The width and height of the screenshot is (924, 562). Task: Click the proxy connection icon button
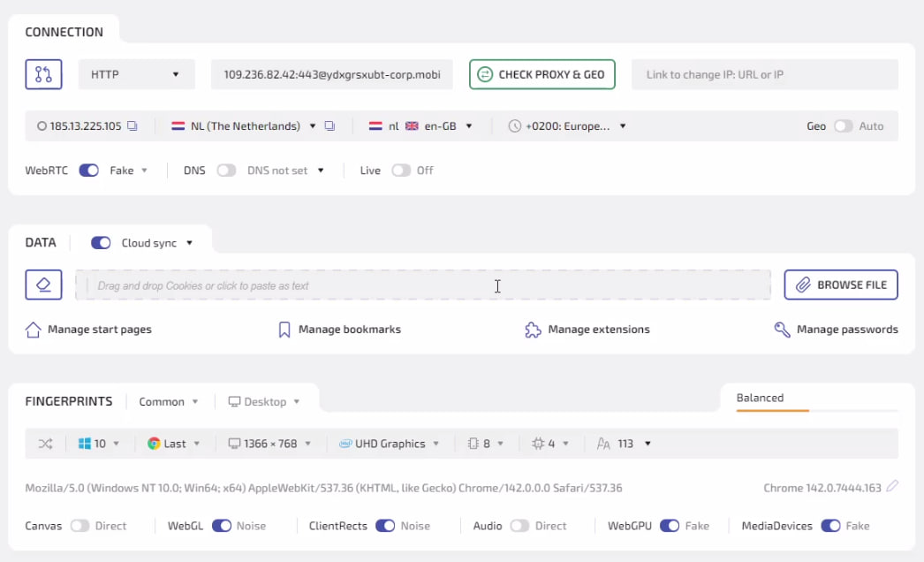point(43,74)
